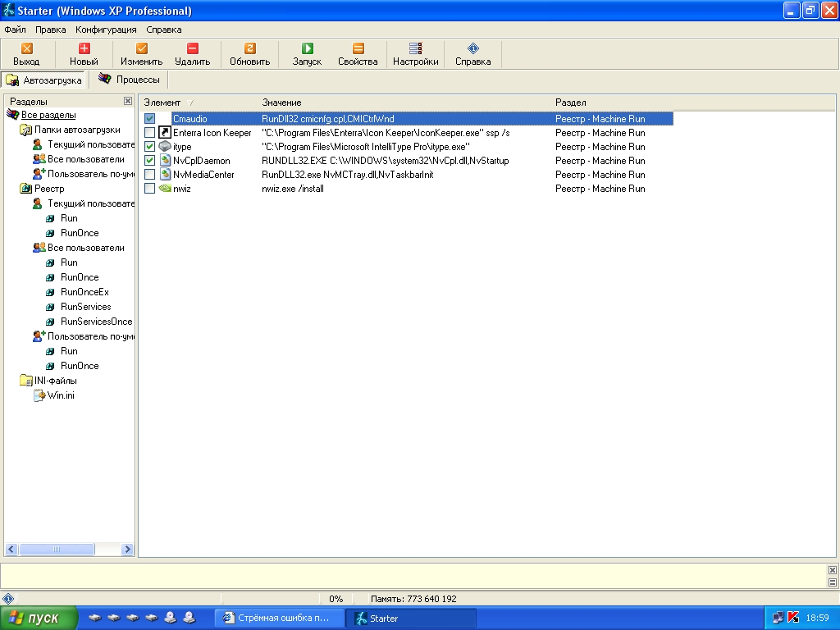
Task: Switch to Стрёмная ошибка taskbar window
Action: pyautogui.click(x=279, y=618)
